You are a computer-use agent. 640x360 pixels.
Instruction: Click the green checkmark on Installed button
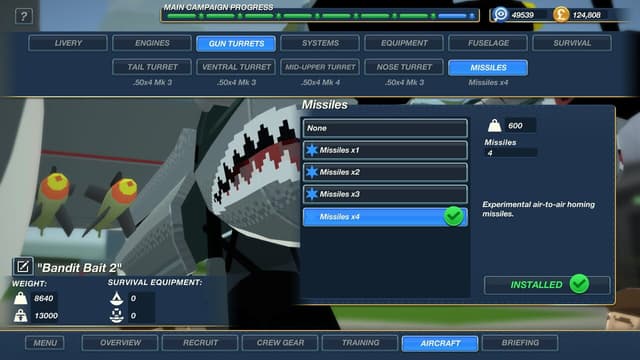tap(579, 284)
